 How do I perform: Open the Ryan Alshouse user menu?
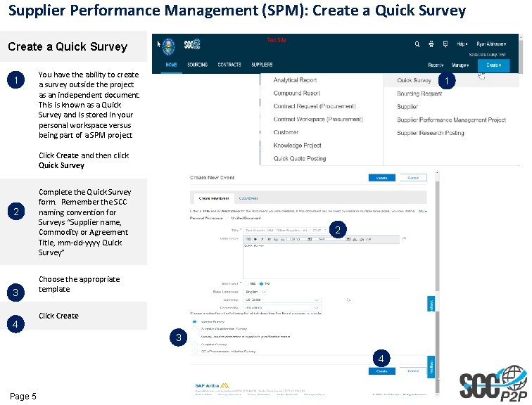(491, 44)
